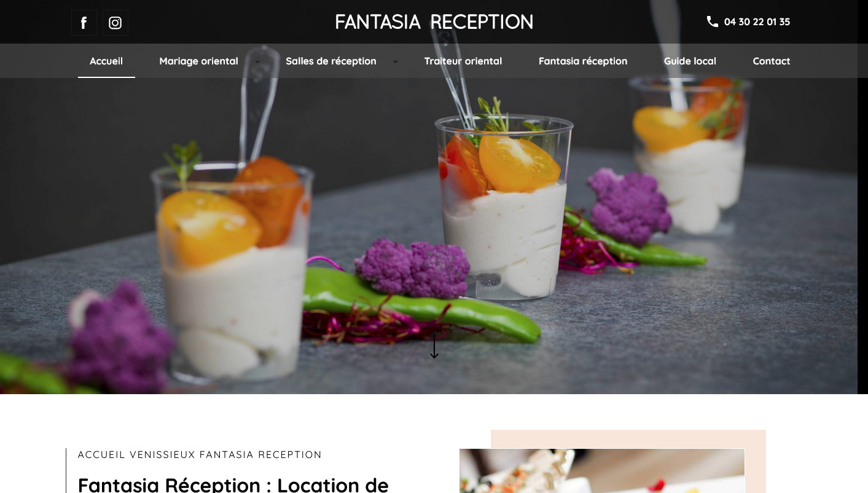
Task: Open the Instagram profile icon
Action: [x=115, y=23]
